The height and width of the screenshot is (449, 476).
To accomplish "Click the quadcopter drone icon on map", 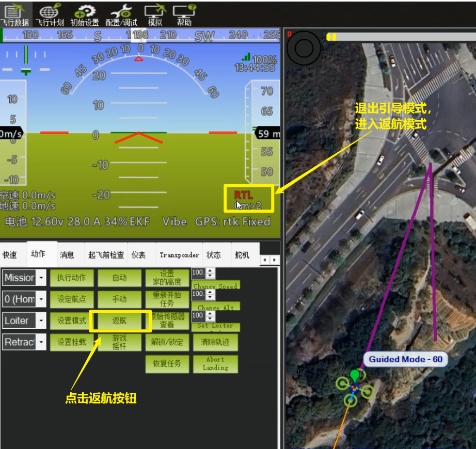I will (x=354, y=389).
